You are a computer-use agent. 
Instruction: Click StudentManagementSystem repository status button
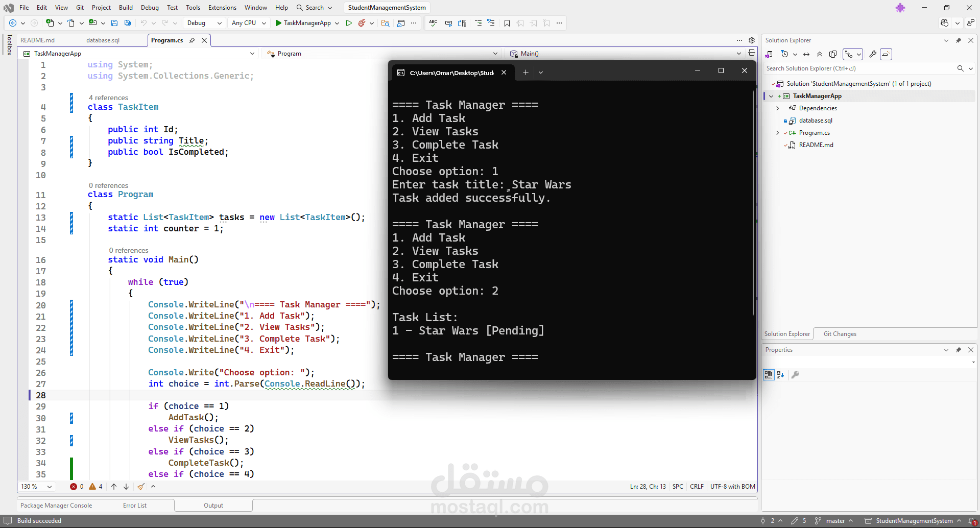click(913, 521)
